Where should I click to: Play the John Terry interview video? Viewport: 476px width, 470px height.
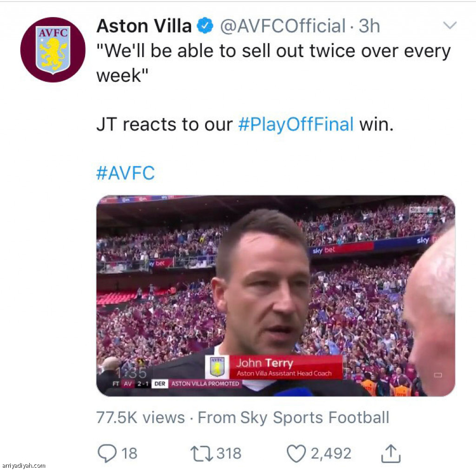coord(276,296)
